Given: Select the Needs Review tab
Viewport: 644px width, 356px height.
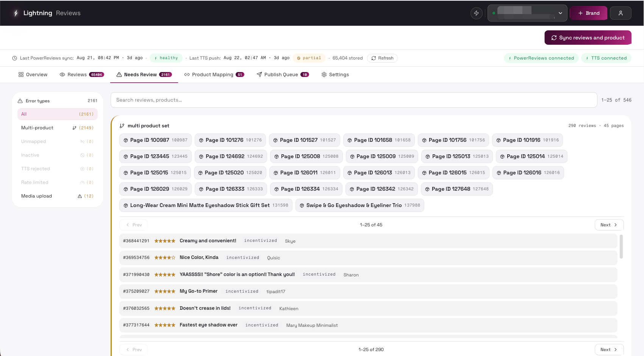Looking at the screenshot, I should point(144,75).
